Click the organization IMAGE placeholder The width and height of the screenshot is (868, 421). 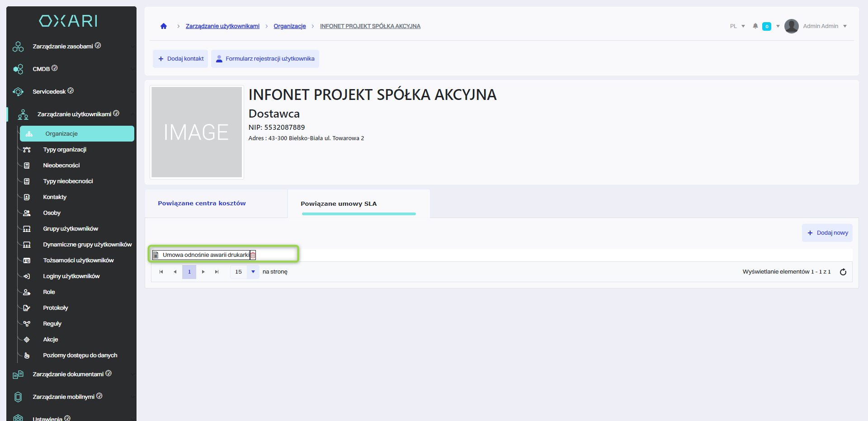point(197,132)
